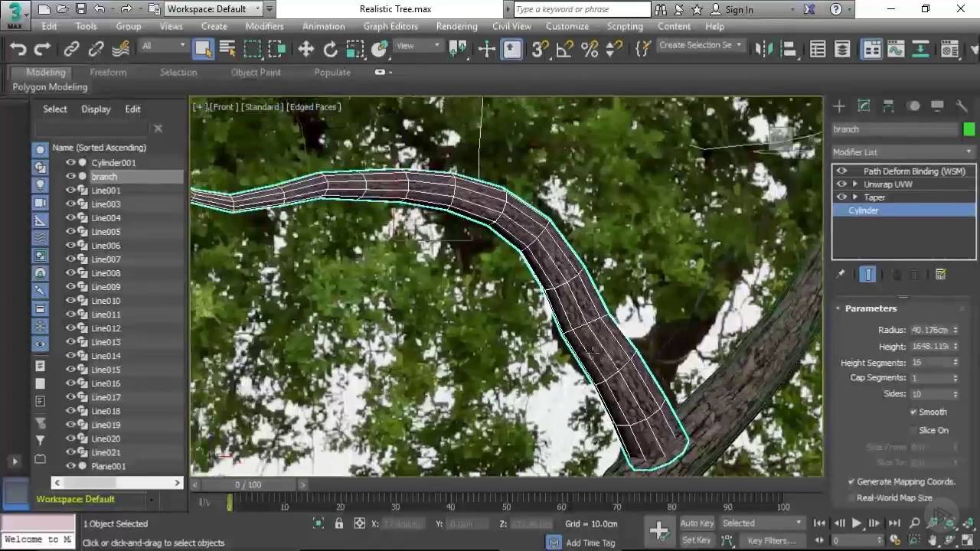Pick the Rectangular Selection Region tool
Image resolution: width=980 pixels, height=551 pixels.
[x=253, y=49]
